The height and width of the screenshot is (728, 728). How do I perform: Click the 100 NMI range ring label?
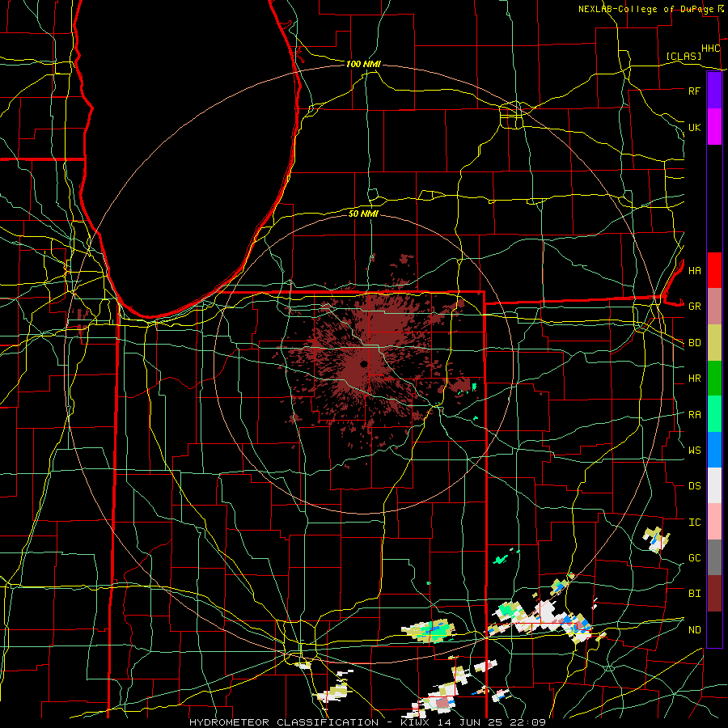[363, 64]
